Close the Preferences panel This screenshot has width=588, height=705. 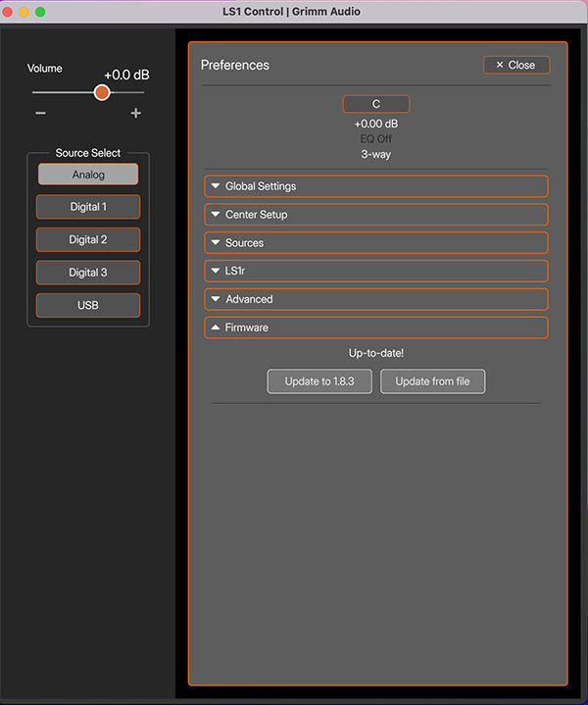pyautogui.click(x=516, y=65)
